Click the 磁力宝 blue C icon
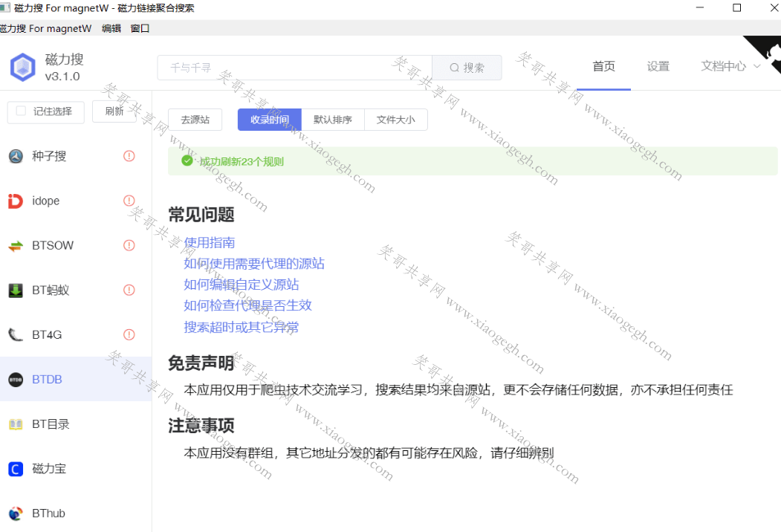 (x=16, y=469)
